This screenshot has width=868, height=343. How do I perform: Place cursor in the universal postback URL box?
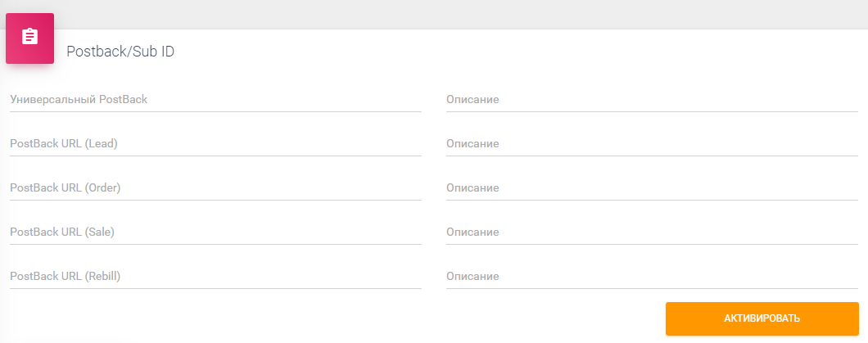[215, 100]
